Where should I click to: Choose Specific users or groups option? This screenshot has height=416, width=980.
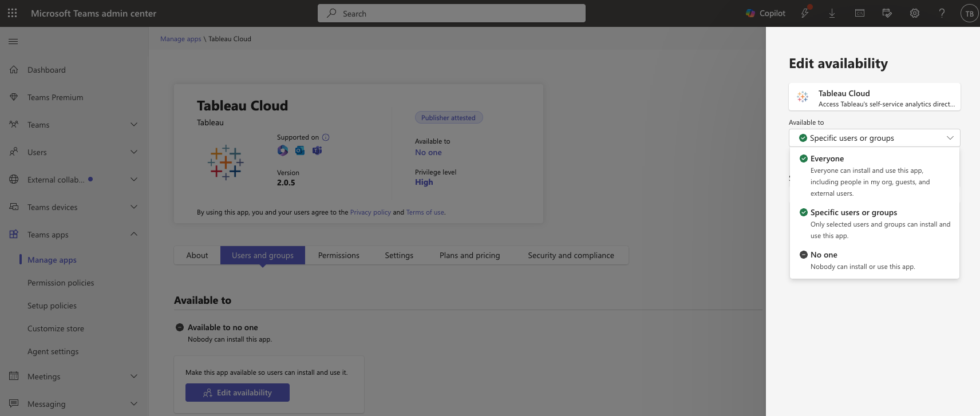[853, 212]
